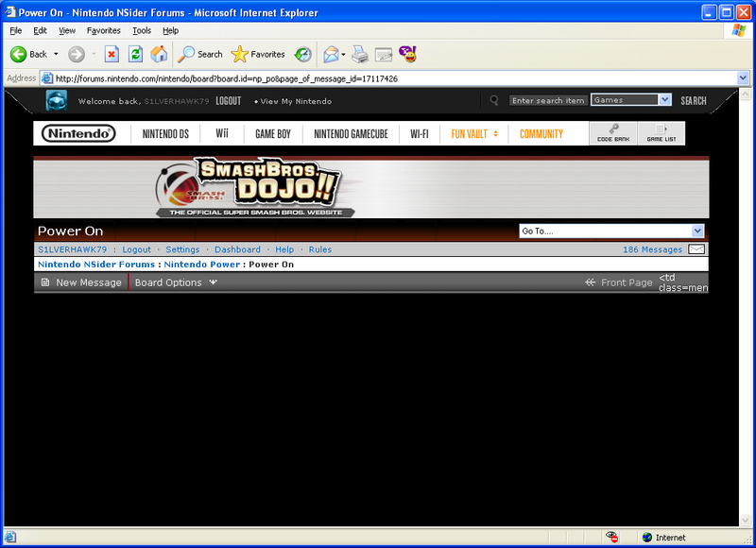Go to the Home page icon
756x548 pixels.
(159, 55)
